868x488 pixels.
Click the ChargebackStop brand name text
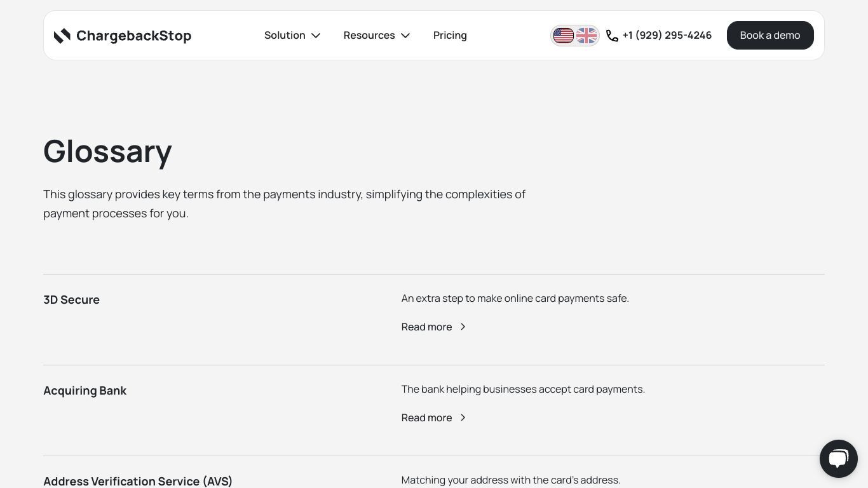133,36
